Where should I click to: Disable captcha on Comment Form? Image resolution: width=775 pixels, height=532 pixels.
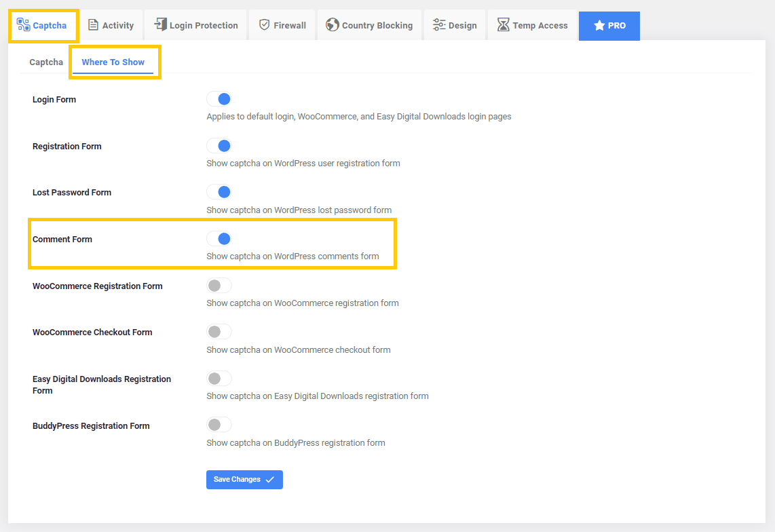click(219, 239)
